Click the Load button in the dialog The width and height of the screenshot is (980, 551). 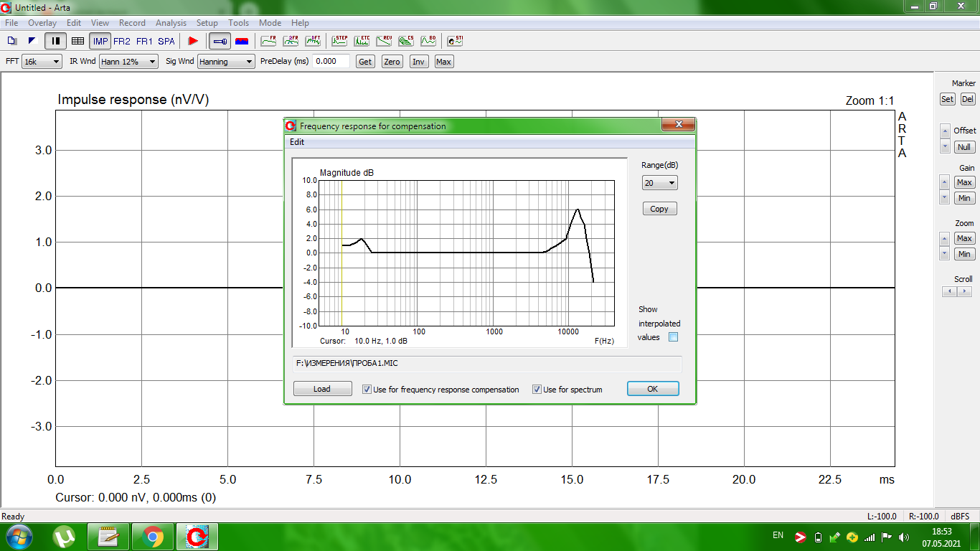pos(322,389)
